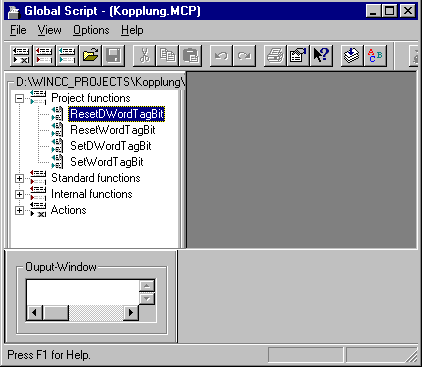Viewport: 422px width, 368px height.
Task: Collapse the Project functions tree node
Action: tap(19, 98)
